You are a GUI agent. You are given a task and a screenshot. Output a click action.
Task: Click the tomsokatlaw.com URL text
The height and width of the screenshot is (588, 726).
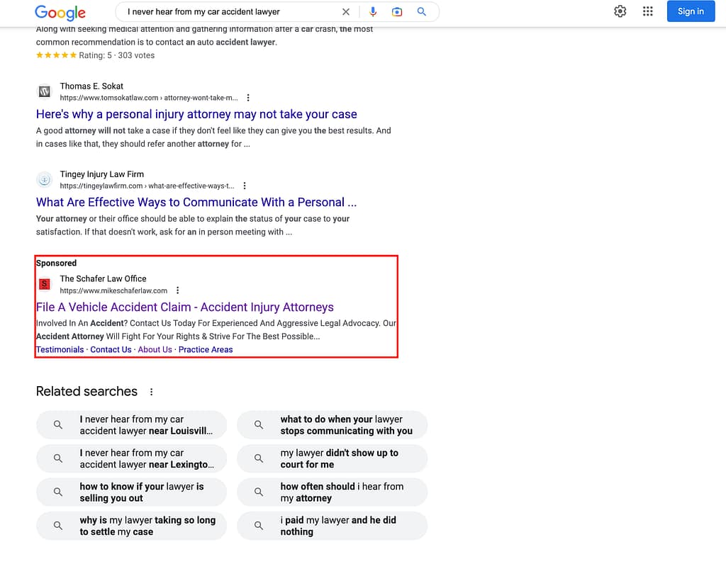pyautogui.click(x=149, y=98)
